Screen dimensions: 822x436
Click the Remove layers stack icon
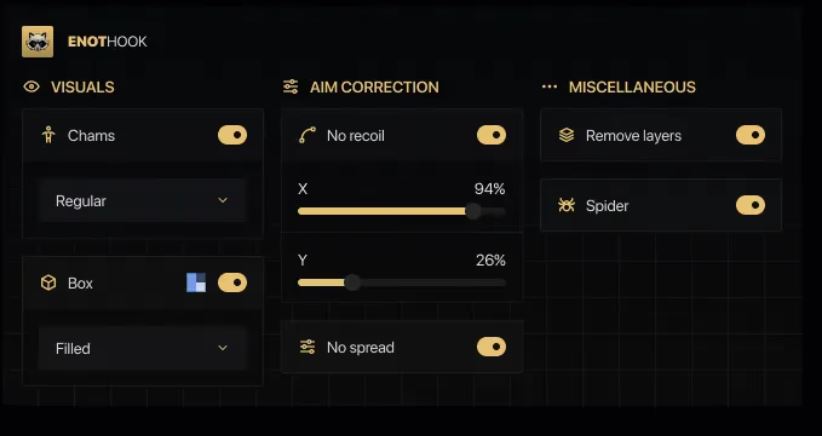click(566, 135)
